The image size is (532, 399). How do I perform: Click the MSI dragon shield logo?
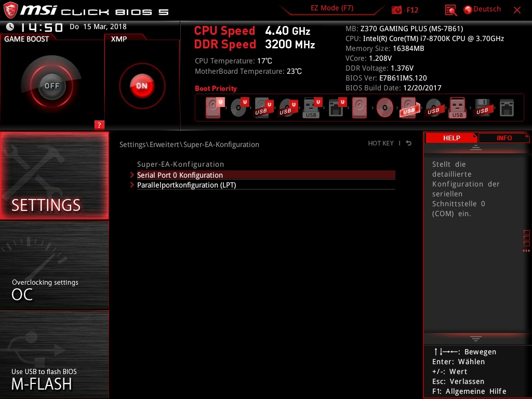click(10, 10)
